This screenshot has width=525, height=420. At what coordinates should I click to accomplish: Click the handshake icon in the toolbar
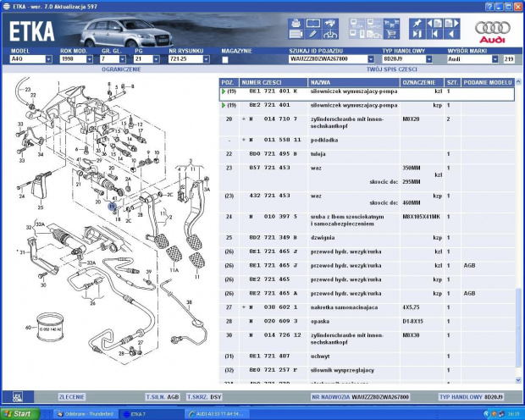coord(330,24)
